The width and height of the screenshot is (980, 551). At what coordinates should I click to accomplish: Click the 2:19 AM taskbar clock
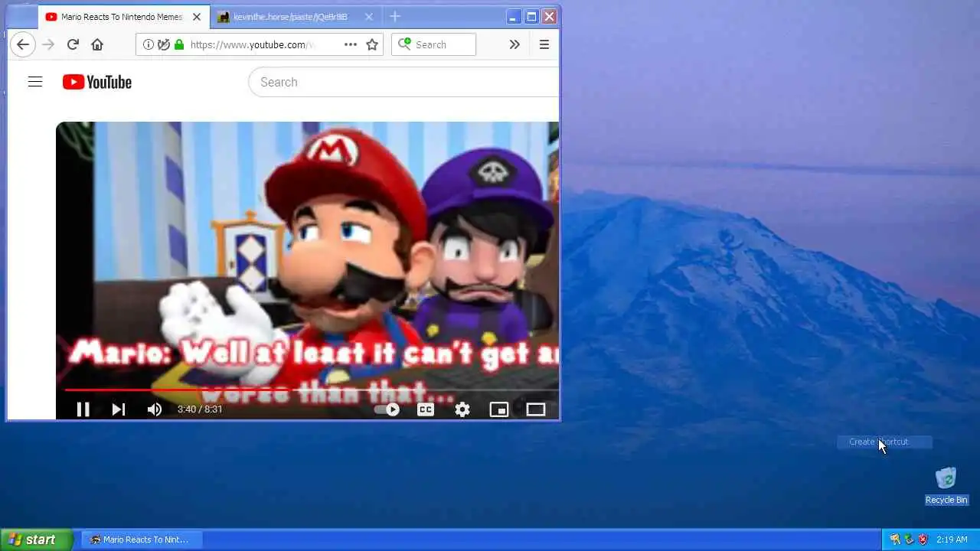coord(952,540)
